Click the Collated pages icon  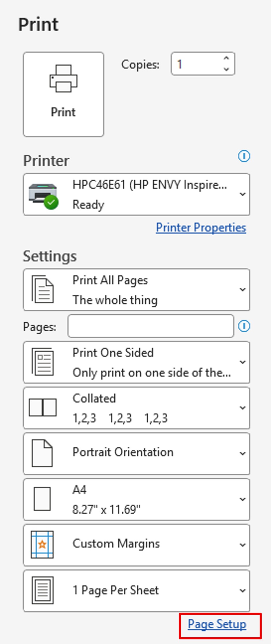point(43,407)
